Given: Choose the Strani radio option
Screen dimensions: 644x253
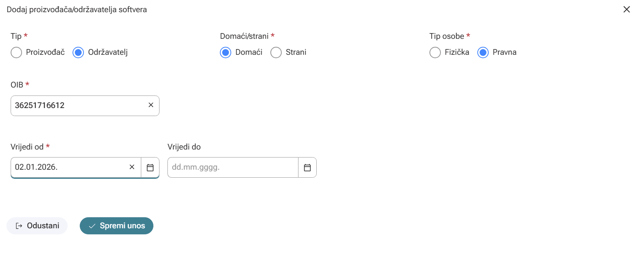Looking at the screenshot, I should click(x=276, y=53).
